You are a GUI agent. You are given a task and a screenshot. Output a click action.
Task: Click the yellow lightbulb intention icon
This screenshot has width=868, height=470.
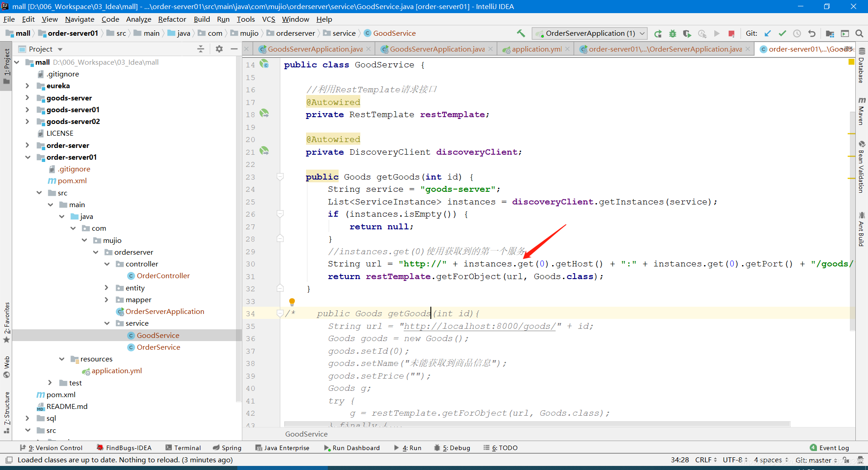tap(292, 302)
